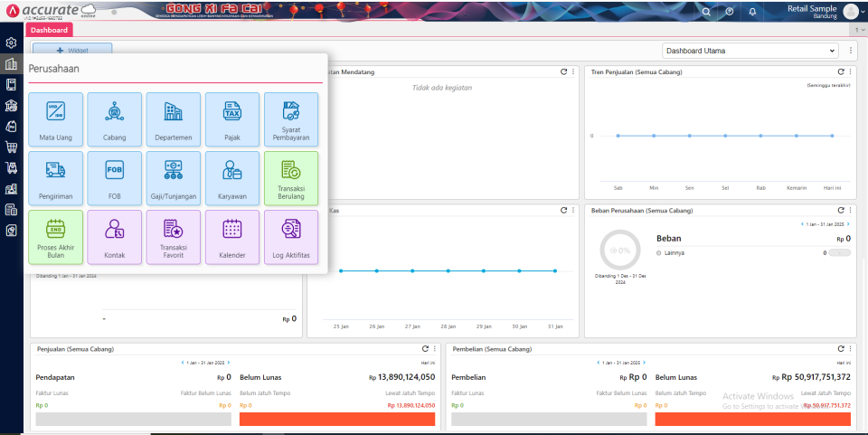868x435 pixels.
Task: Click the search magnifier in top bar
Action: coord(706,12)
